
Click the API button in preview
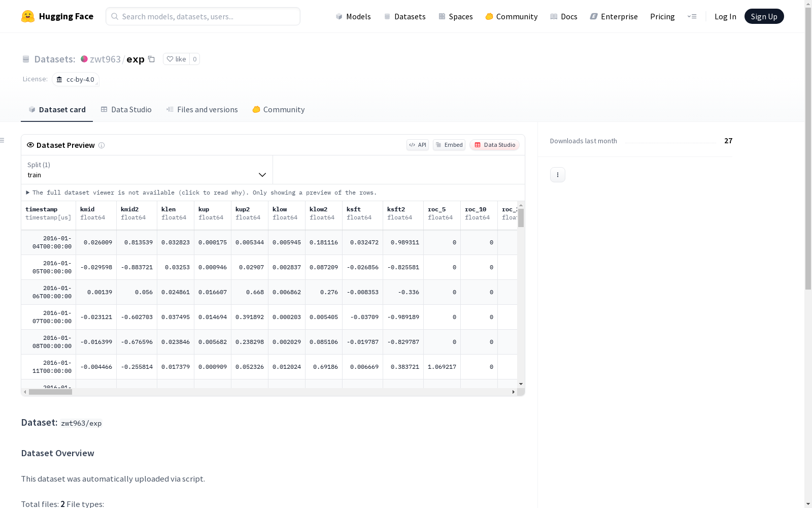click(418, 145)
